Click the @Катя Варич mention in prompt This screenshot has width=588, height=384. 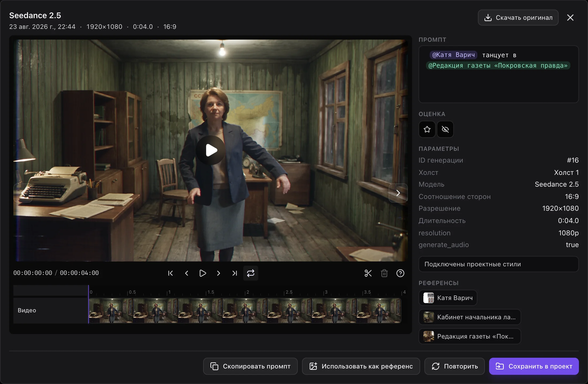[454, 55]
